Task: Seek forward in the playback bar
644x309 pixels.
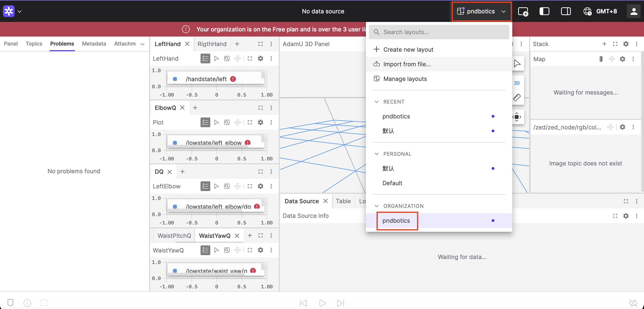Action: tap(341, 303)
